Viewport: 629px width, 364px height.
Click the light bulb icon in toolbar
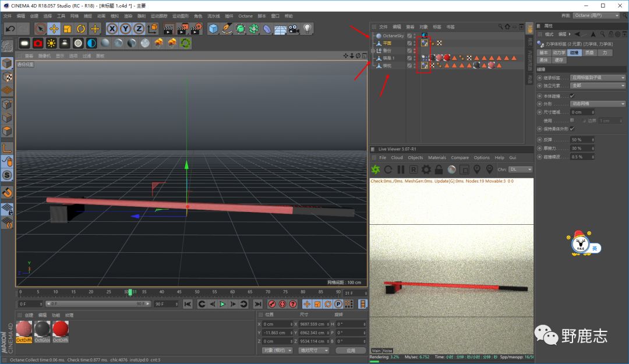[307, 29]
